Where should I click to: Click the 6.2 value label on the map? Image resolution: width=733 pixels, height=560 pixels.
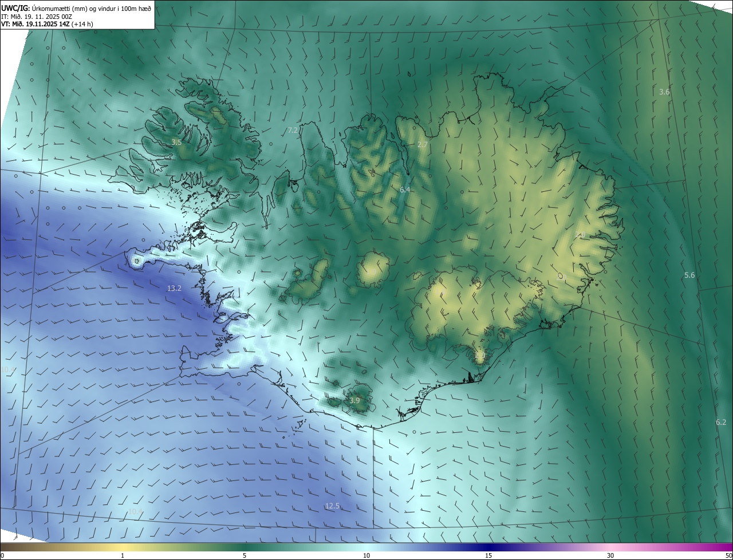721,423
